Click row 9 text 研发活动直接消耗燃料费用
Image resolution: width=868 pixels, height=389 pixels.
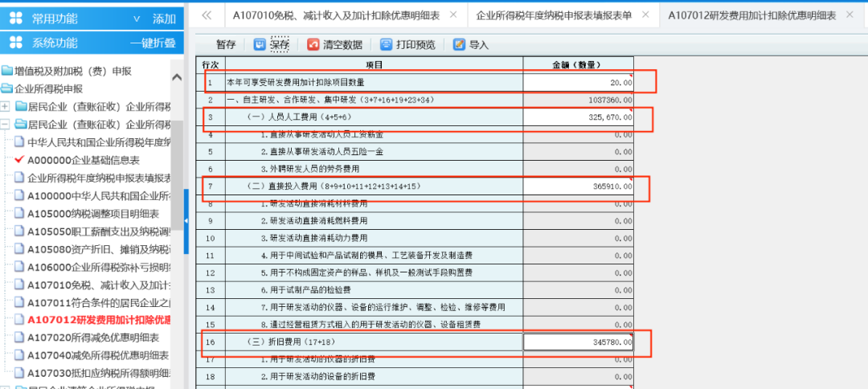(314, 221)
